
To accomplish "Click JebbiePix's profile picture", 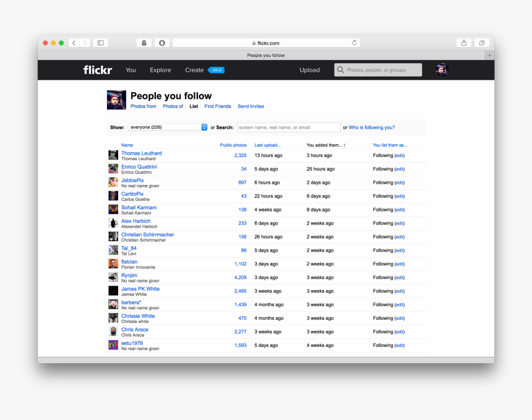I will pyautogui.click(x=113, y=182).
